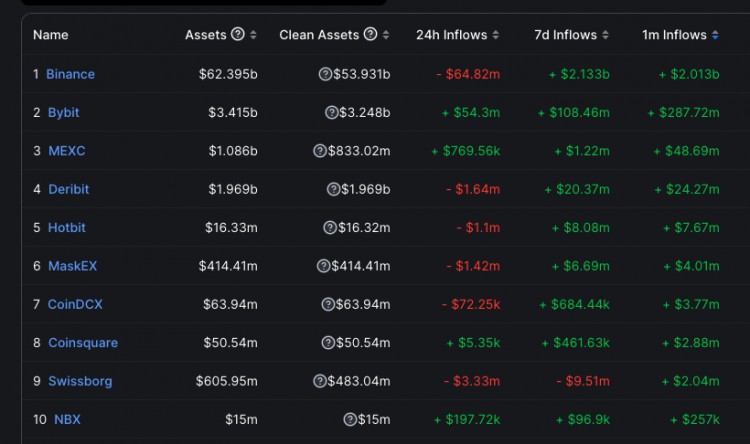This screenshot has height=444, width=750.
Task: Click question mark icon beside Swissborg clean assets
Action: pos(320,381)
